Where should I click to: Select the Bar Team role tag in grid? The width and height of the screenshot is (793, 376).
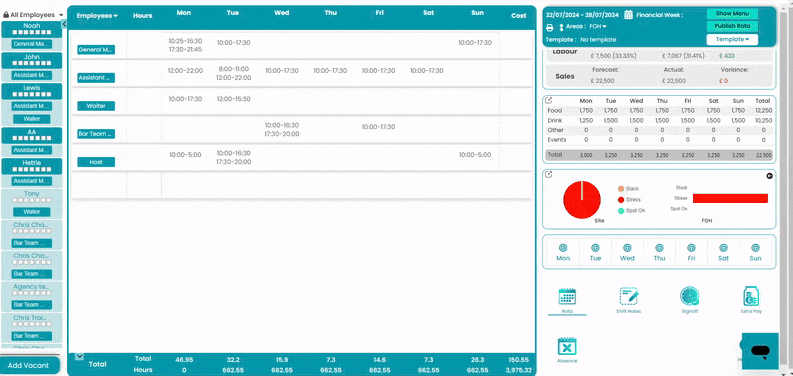click(96, 134)
